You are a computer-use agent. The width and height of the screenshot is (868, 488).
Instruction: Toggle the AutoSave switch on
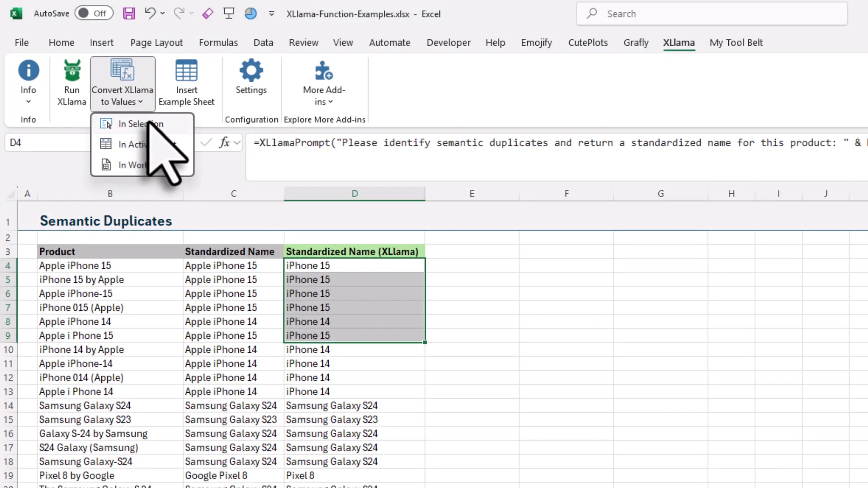coord(94,13)
